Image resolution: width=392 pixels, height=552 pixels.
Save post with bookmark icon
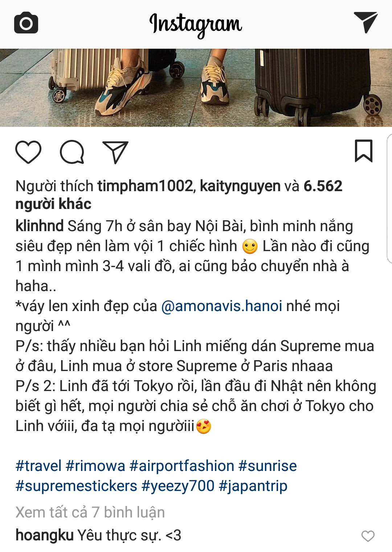pyautogui.click(x=363, y=151)
